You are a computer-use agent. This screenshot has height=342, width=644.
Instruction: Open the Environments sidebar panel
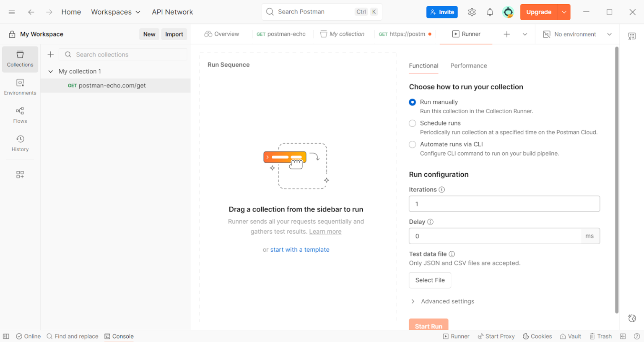pos(20,87)
